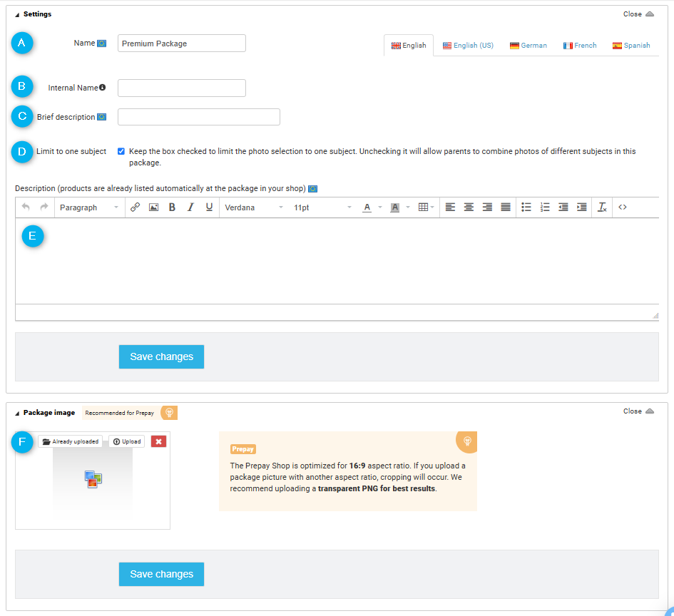Toggle bold formatting in description editor

click(x=172, y=207)
